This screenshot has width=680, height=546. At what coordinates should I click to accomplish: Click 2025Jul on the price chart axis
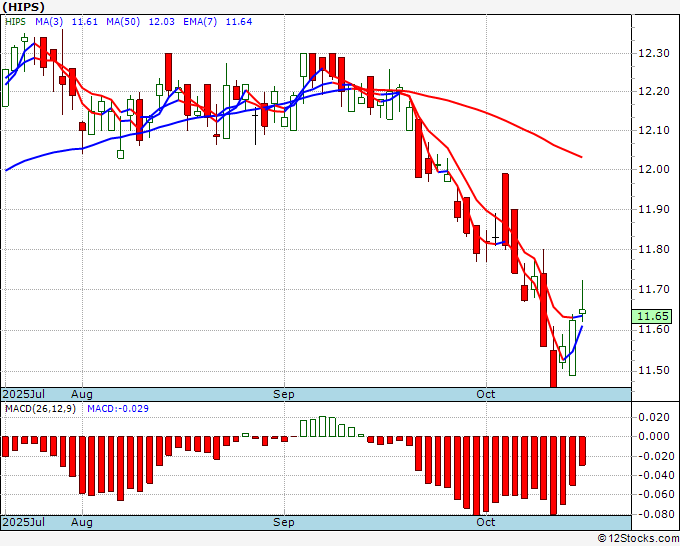24,394
